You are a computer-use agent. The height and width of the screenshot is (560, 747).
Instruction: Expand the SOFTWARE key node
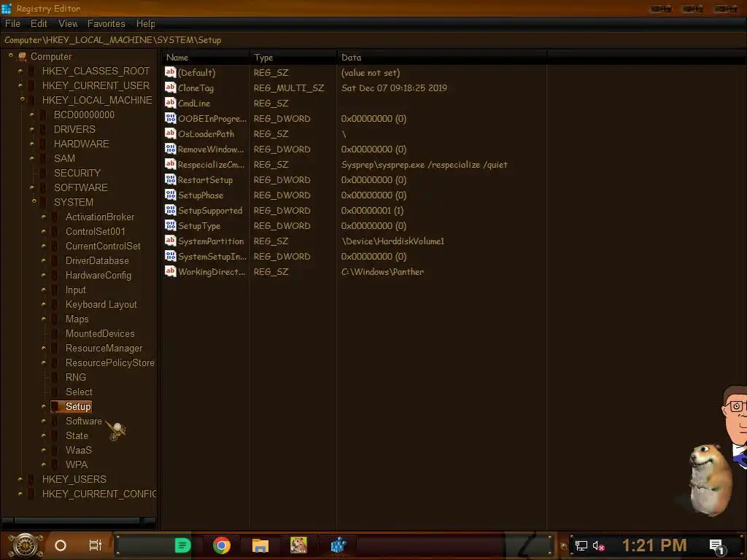[x=32, y=187]
